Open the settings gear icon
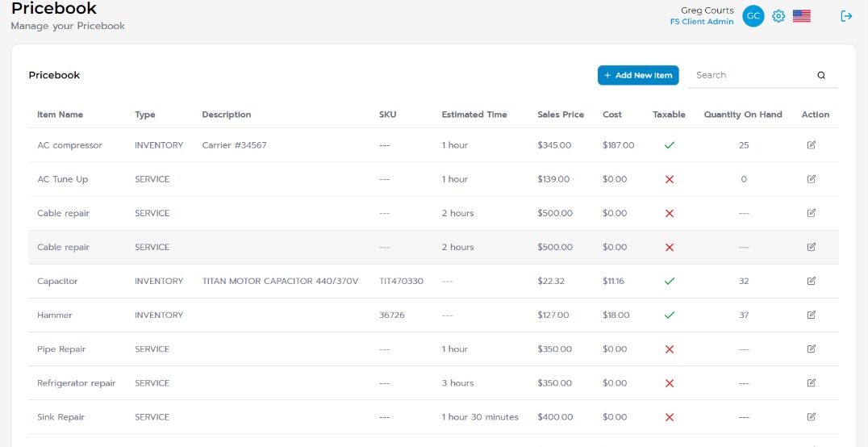 (x=778, y=16)
